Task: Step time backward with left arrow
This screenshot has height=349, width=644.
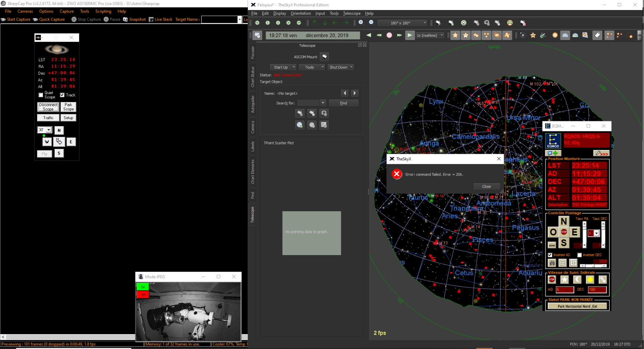Action: [x=368, y=35]
